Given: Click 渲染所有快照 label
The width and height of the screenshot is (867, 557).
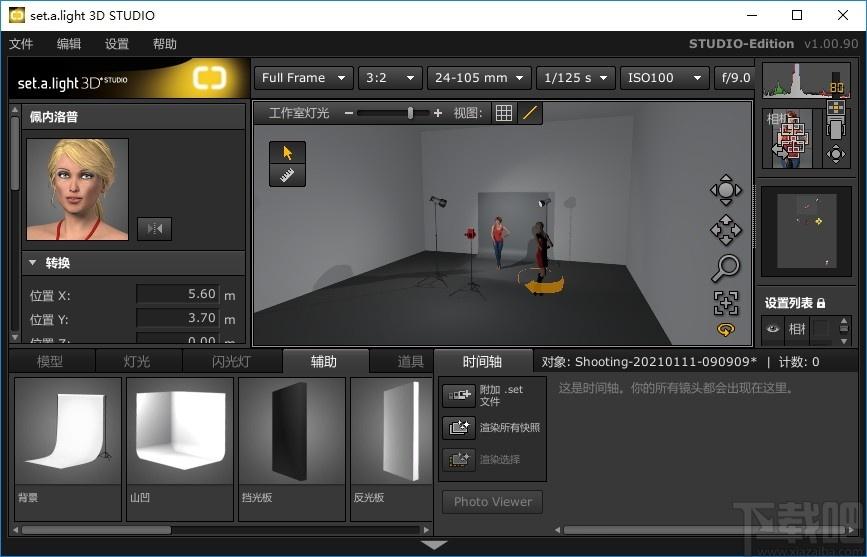Looking at the screenshot, I should (510, 427).
